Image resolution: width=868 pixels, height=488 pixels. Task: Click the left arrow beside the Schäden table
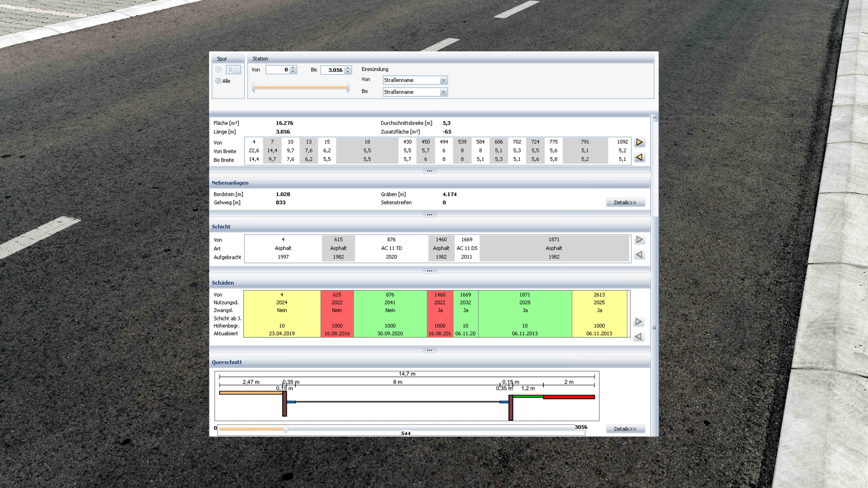coord(639,336)
